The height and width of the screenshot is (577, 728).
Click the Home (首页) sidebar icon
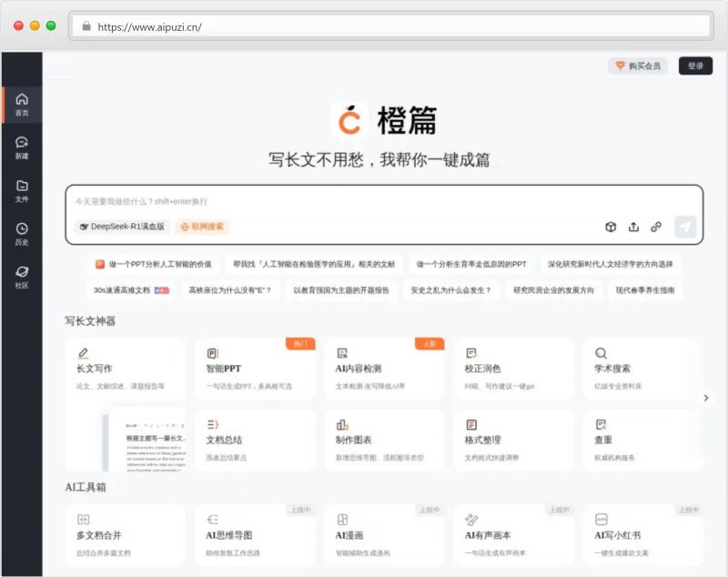pyautogui.click(x=22, y=105)
